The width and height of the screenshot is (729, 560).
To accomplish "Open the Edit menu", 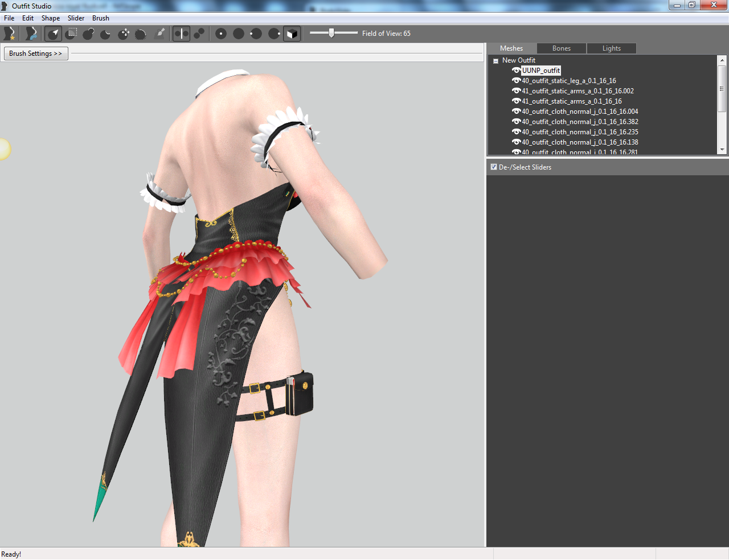I will (x=28, y=18).
